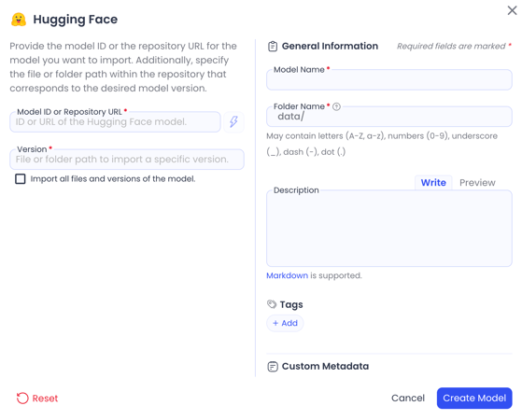Click the Custom Metadata section icon
Screen dimensions: 522x420
pyautogui.click(x=273, y=367)
